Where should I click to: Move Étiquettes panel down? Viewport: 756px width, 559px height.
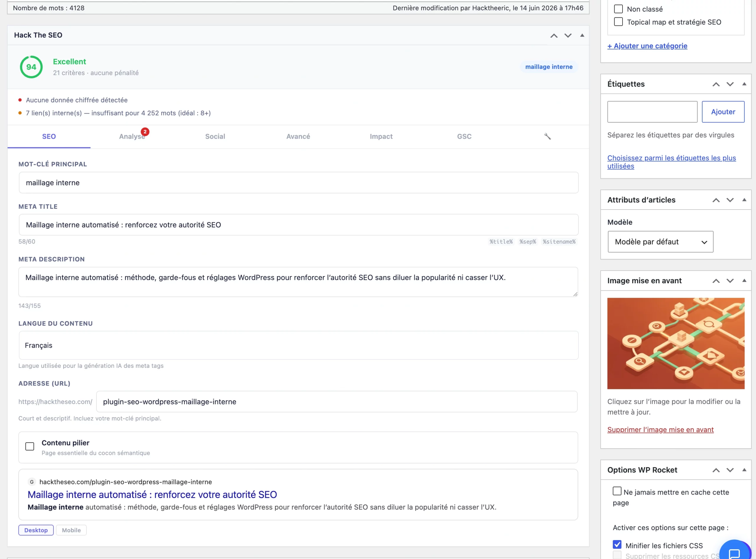pyautogui.click(x=730, y=84)
